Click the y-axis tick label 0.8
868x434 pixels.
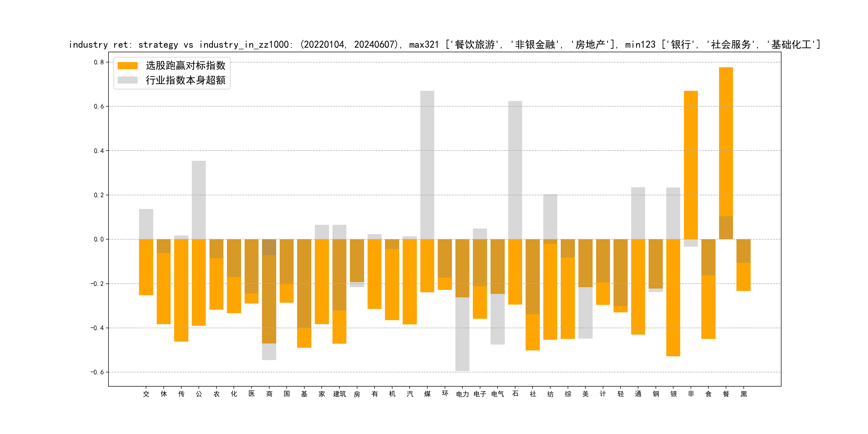click(99, 62)
